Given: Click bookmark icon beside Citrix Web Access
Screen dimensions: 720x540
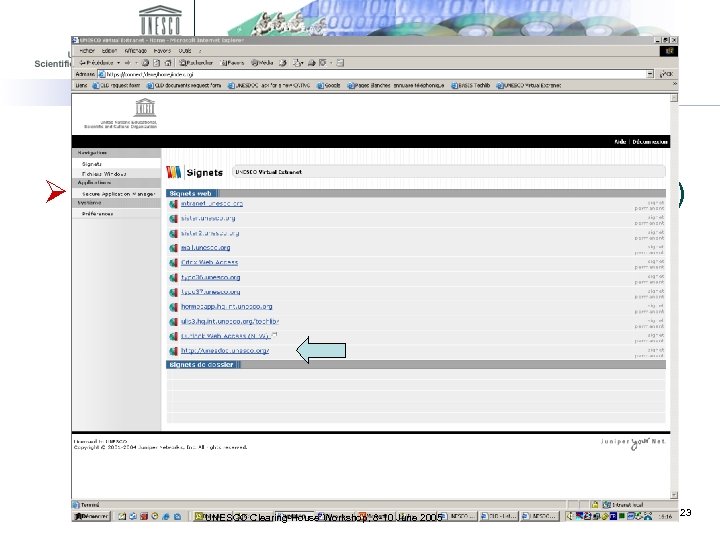Looking at the screenshot, I should [173, 263].
